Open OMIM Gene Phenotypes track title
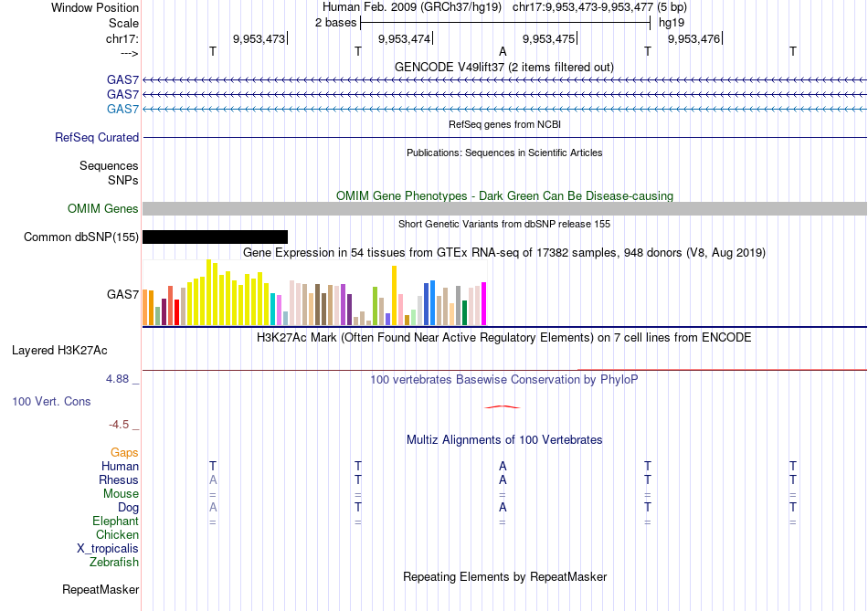868x611 pixels. 504,196
